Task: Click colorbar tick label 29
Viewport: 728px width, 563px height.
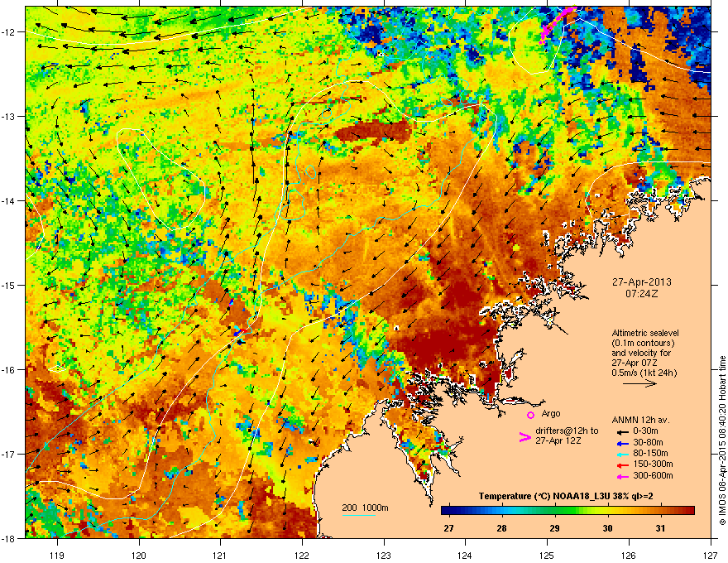Action: coord(554,528)
